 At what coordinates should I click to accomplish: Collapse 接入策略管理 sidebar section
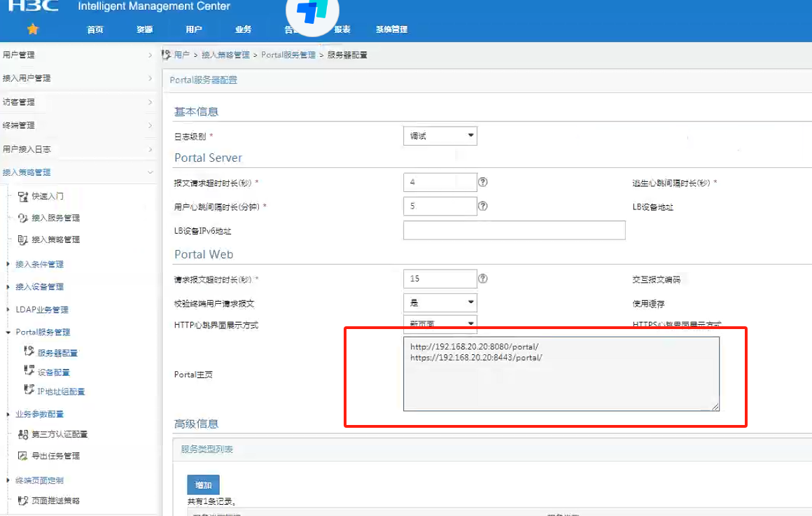click(78, 172)
